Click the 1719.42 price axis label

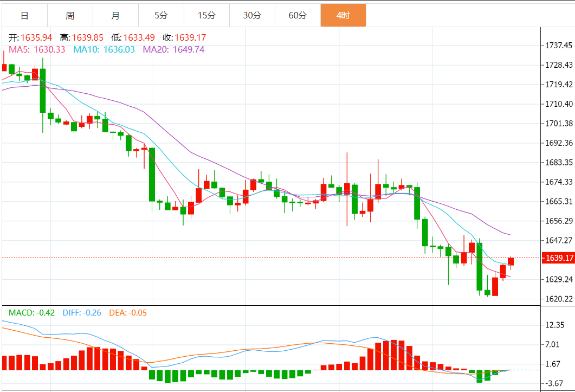(x=559, y=85)
